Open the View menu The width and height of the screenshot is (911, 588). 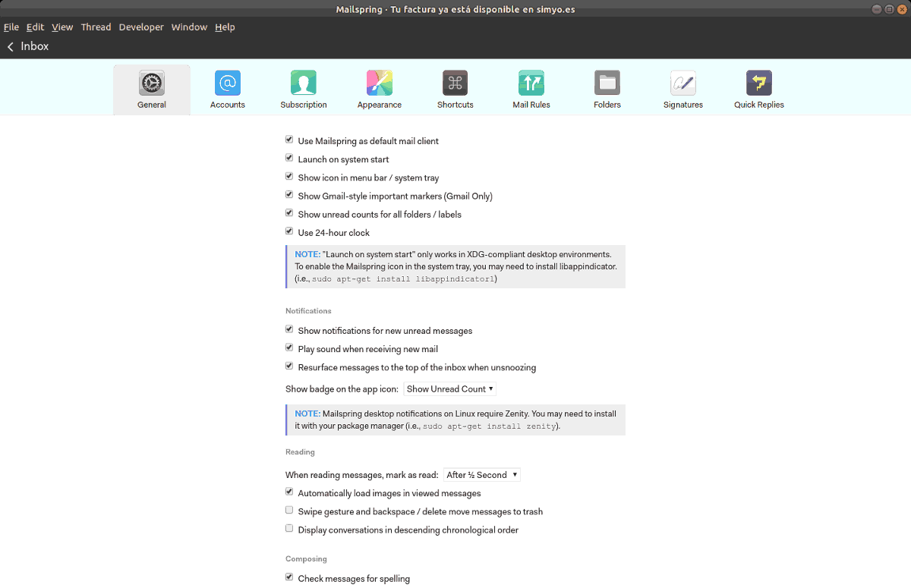[62, 27]
